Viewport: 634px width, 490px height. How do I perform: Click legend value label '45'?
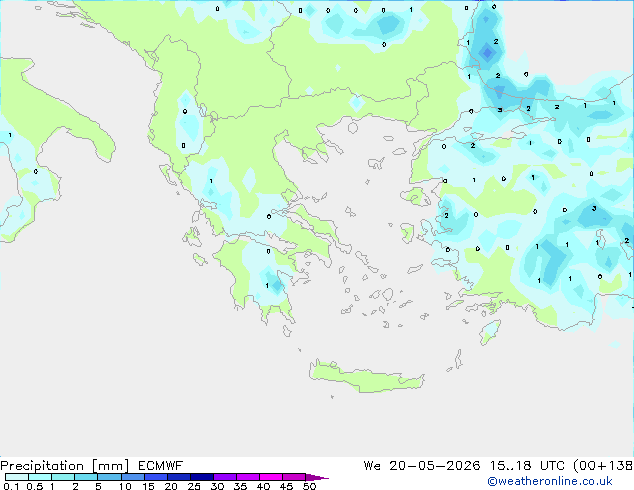tap(286, 486)
